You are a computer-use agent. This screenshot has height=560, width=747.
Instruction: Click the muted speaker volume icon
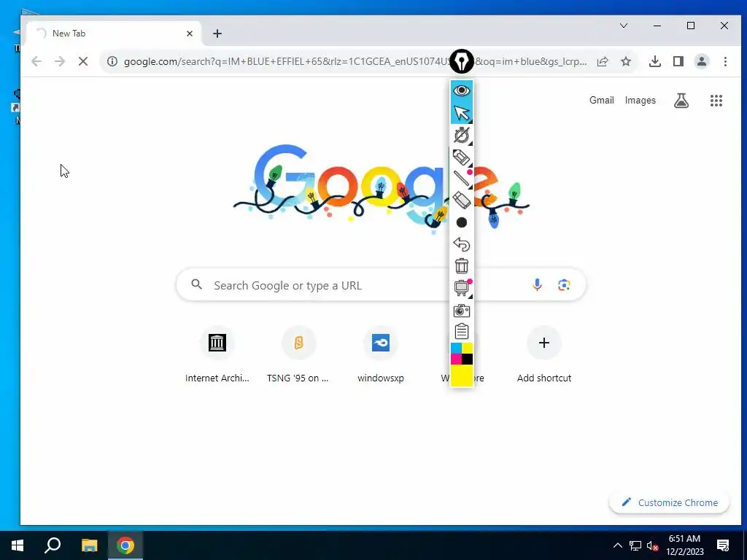click(652, 545)
